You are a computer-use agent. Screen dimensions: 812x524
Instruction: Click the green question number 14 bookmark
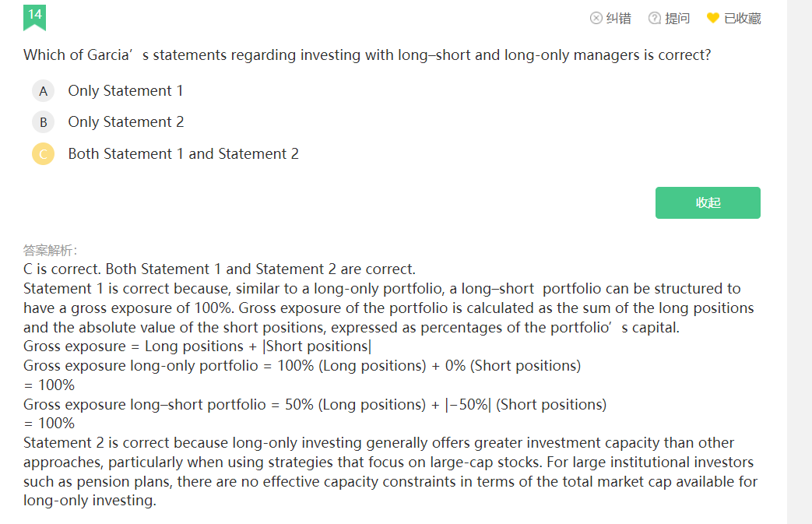pos(35,18)
